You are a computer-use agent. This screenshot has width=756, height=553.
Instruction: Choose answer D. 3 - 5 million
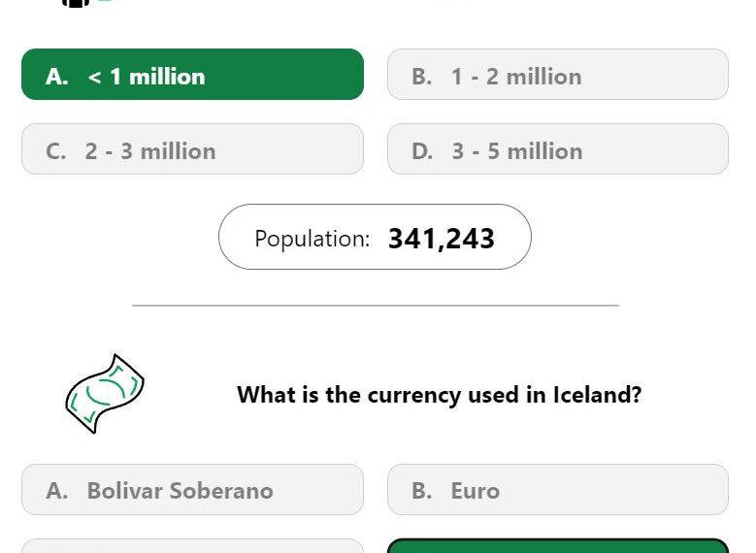tap(558, 149)
